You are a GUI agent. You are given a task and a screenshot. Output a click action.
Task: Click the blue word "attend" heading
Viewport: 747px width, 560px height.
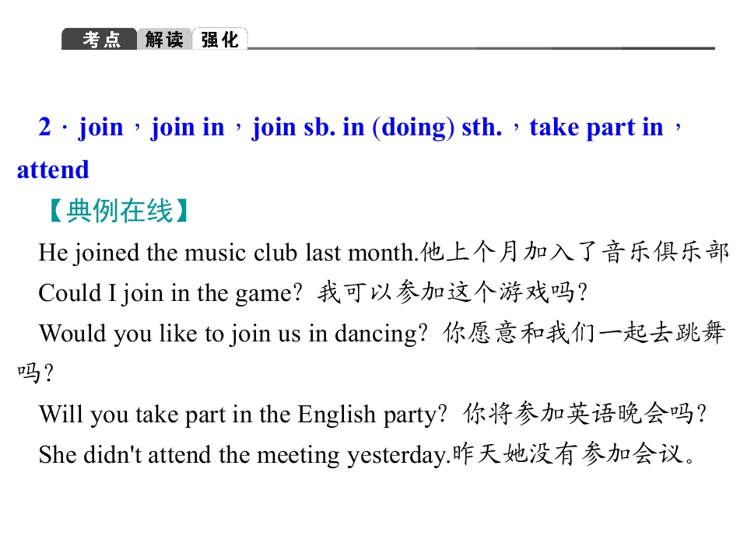click(53, 170)
